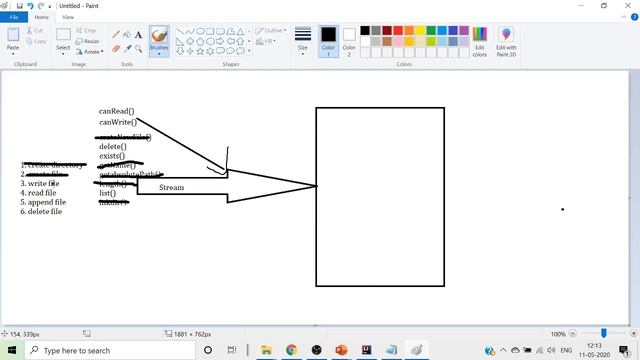Open the shape Outline dropdown
640x360 pixels.
click(270, 31)
